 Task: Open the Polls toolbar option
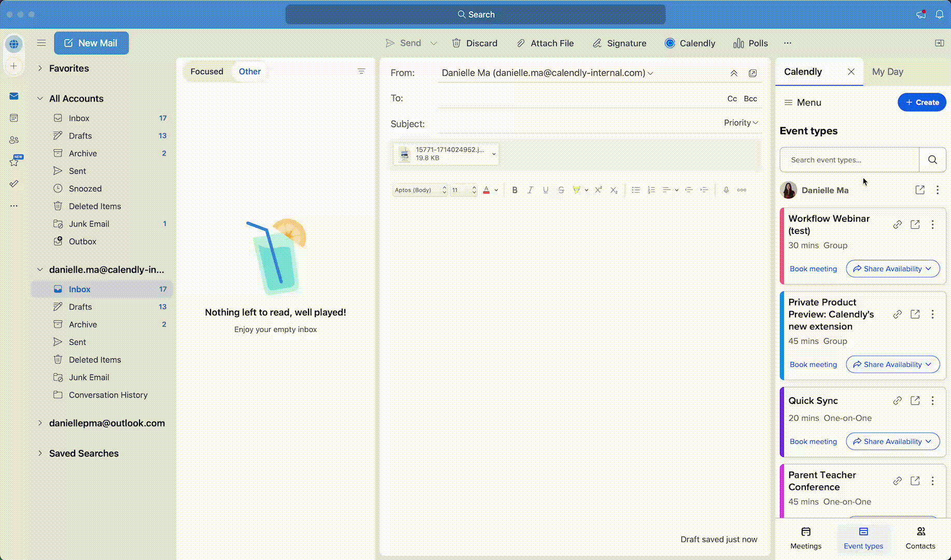point(750,43)
